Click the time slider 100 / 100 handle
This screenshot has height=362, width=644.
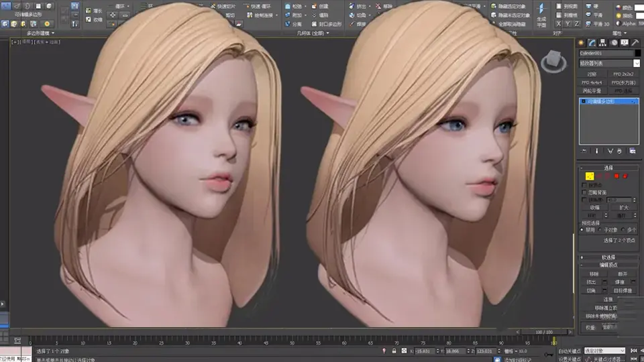click(x=544, y=332)
